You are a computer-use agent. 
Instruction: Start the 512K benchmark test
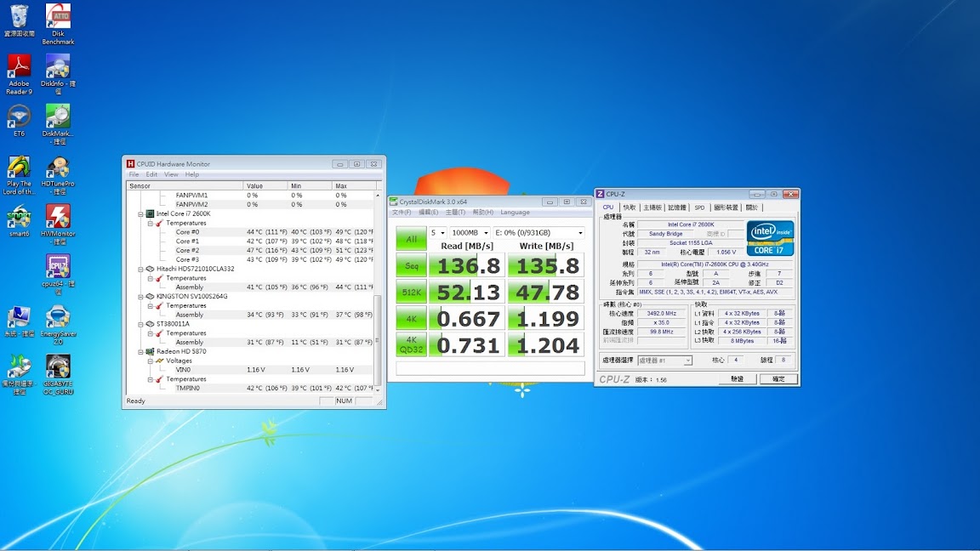click(411, 293)
